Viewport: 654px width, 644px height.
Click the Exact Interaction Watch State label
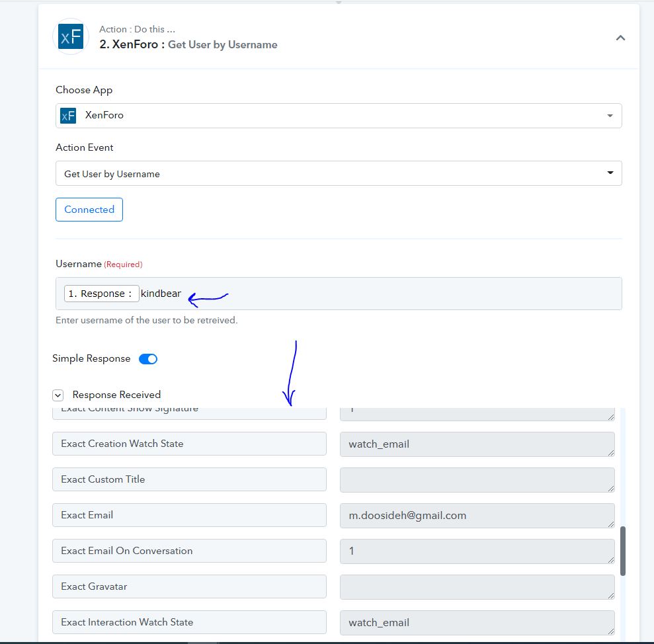coord(189,622)
